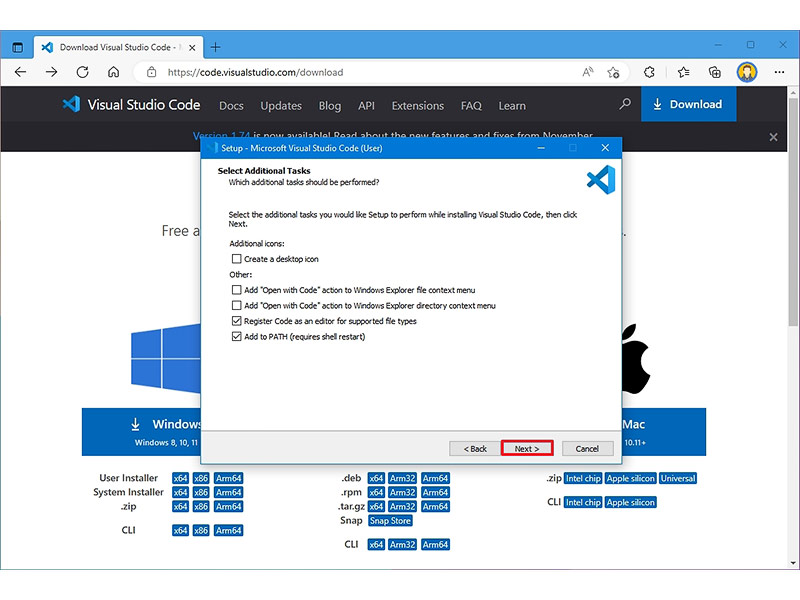View site info via padlock icon
This screenshot has height=600, width=800.
pos(152,72)
